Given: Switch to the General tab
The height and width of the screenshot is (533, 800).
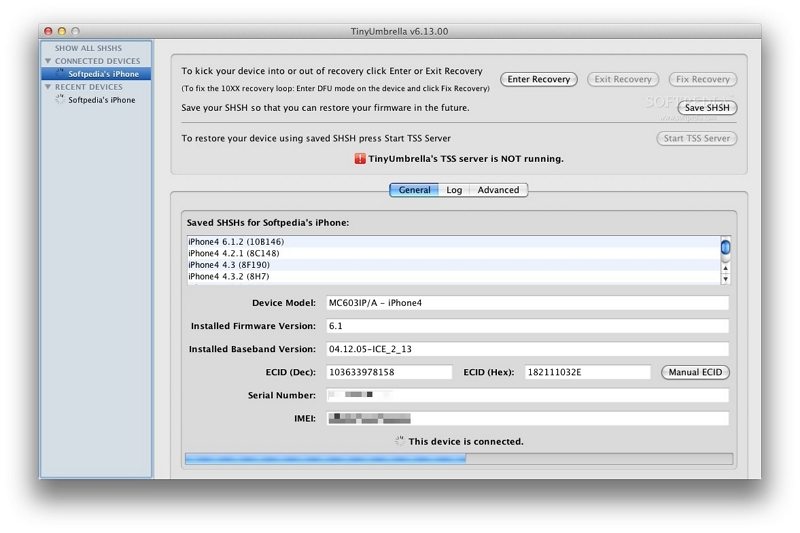Looking at the screenshot, I should click(x=414, y=190).
